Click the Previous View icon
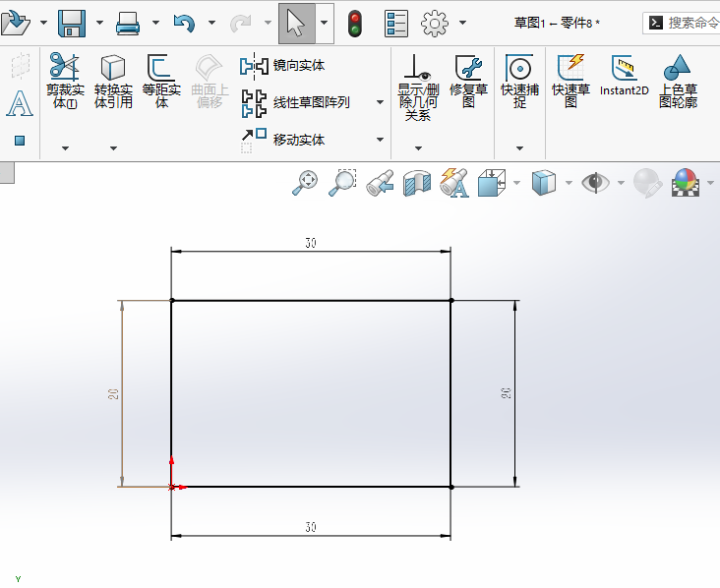720x588 pixels. [x=380, y=183]
